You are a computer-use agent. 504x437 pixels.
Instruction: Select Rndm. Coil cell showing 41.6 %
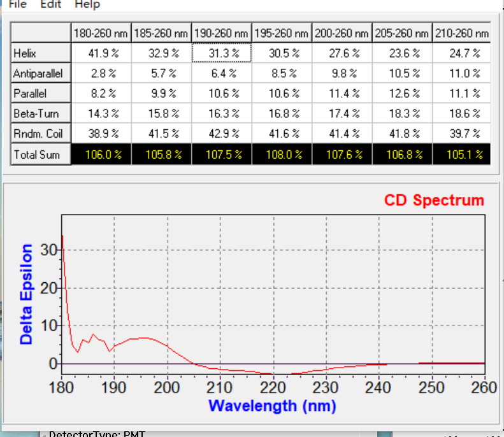pyautogui.click(x=282, y=133)
